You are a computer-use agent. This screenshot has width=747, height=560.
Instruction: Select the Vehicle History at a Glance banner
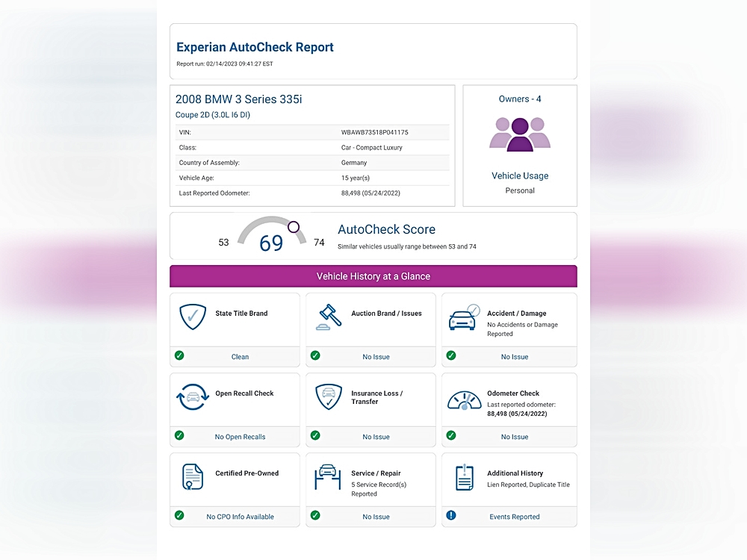(x=373, y=276)
